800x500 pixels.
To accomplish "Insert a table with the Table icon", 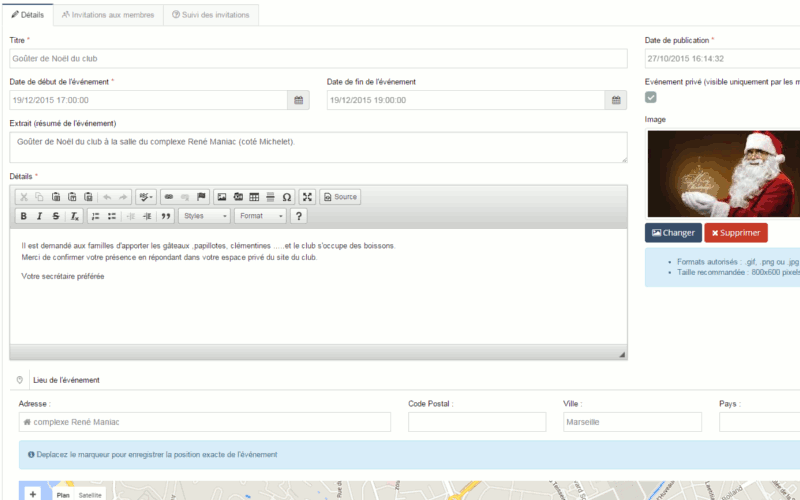I will [254, 197].
